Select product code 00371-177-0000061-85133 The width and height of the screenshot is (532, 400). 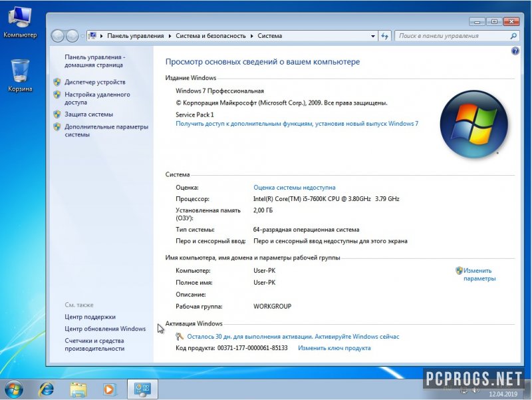coord(253,348)
